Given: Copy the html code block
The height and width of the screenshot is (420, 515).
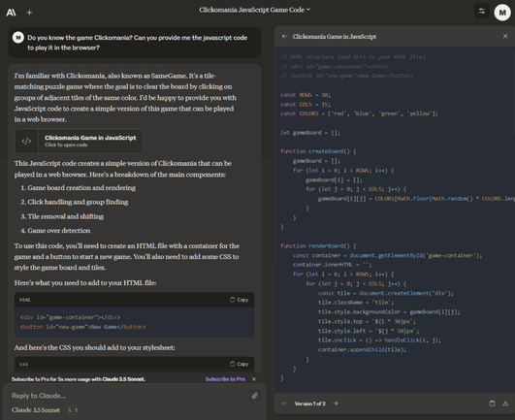Looking at the screenshot, I should pyautogui.click(x=240, y=300).
